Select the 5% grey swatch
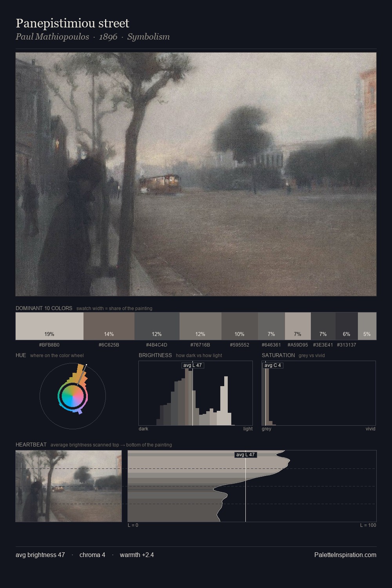The height and width of the screenshot is (588, 392). (367, 326)
